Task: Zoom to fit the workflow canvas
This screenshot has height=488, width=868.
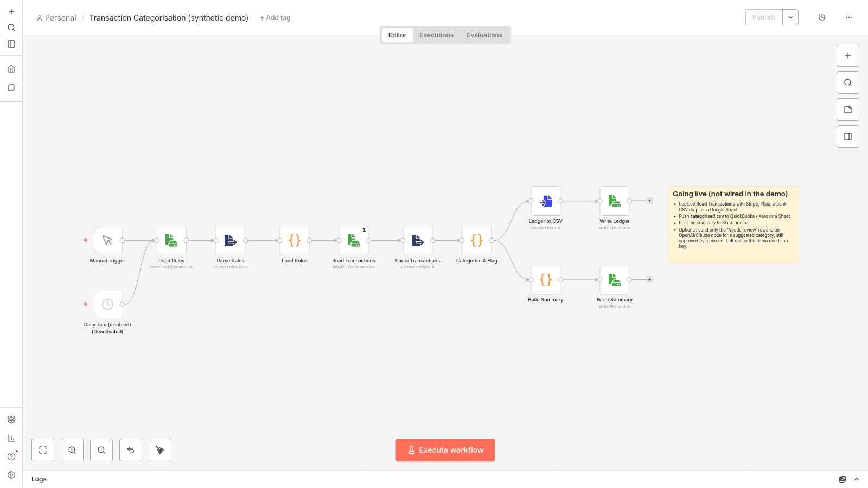Action: [43, 450]
